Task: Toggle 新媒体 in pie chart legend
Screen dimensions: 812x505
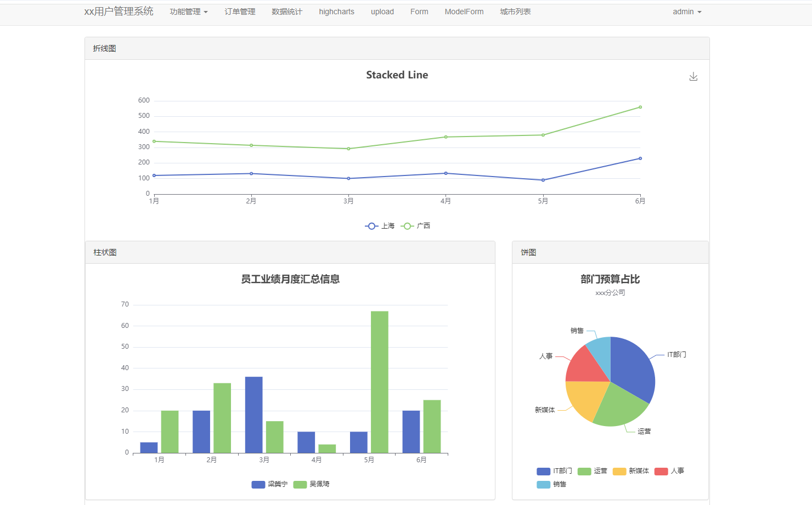Action: click(x=631, y=471)
